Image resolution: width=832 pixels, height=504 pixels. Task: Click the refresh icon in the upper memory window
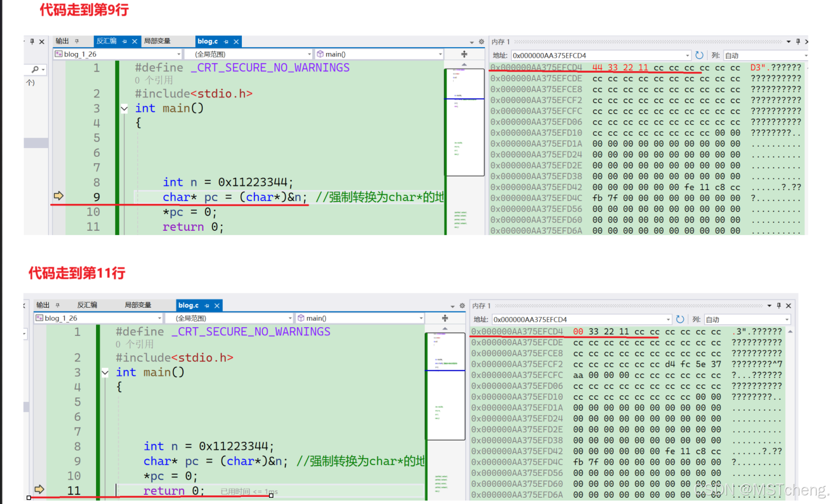pyautogui.click(x=699, y=55)
